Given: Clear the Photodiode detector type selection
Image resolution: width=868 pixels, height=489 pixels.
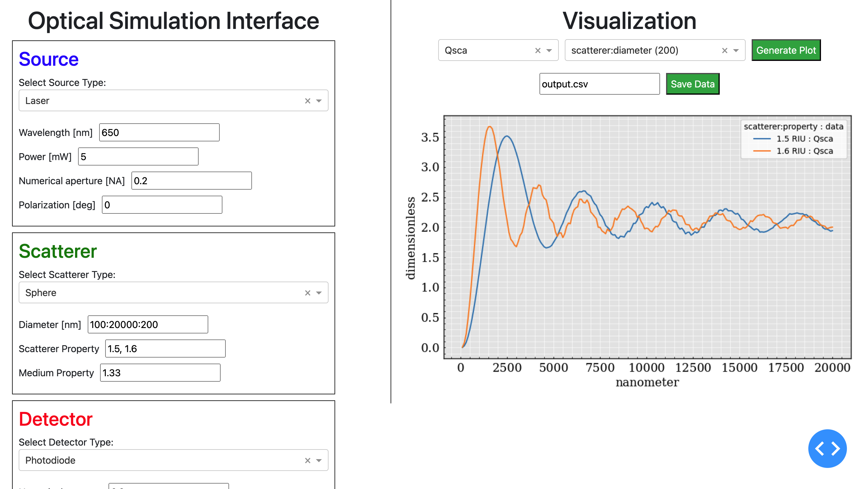Looking at the screenshot, I should pos(307,460).
